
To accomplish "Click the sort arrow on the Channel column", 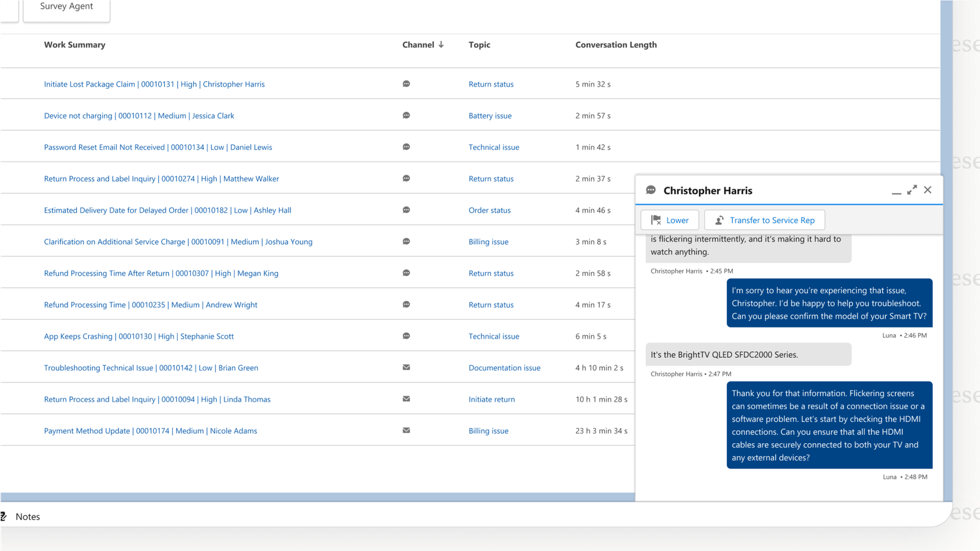I will pos(442,44).
